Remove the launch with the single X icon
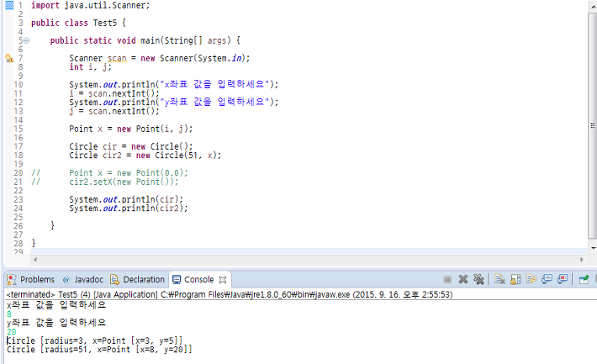 [463, 279]
